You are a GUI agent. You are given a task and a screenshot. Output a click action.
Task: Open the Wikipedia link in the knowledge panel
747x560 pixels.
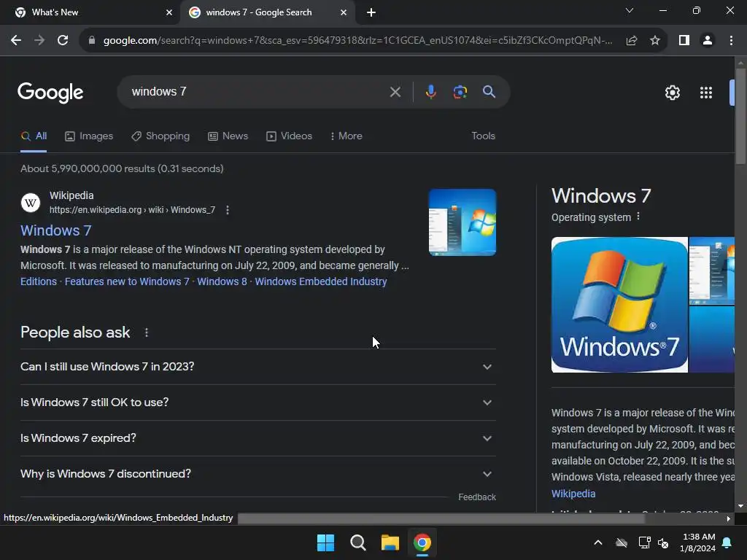pyautogui.click(x=573, y=494)
